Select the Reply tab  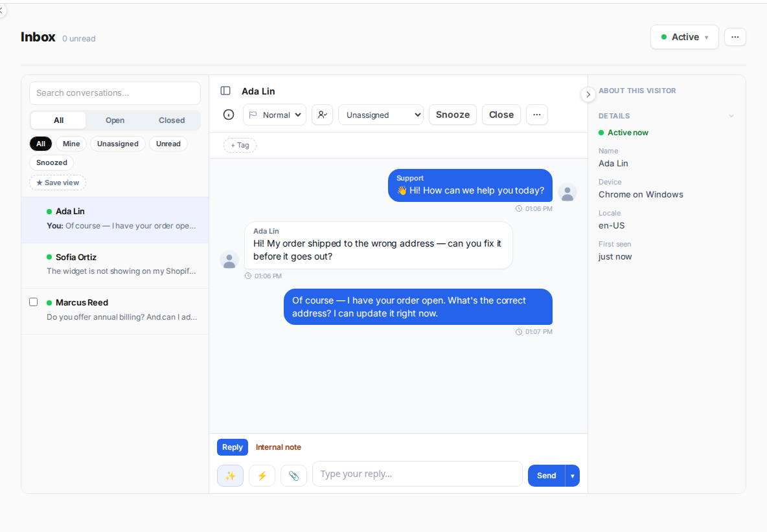(233, 447)
